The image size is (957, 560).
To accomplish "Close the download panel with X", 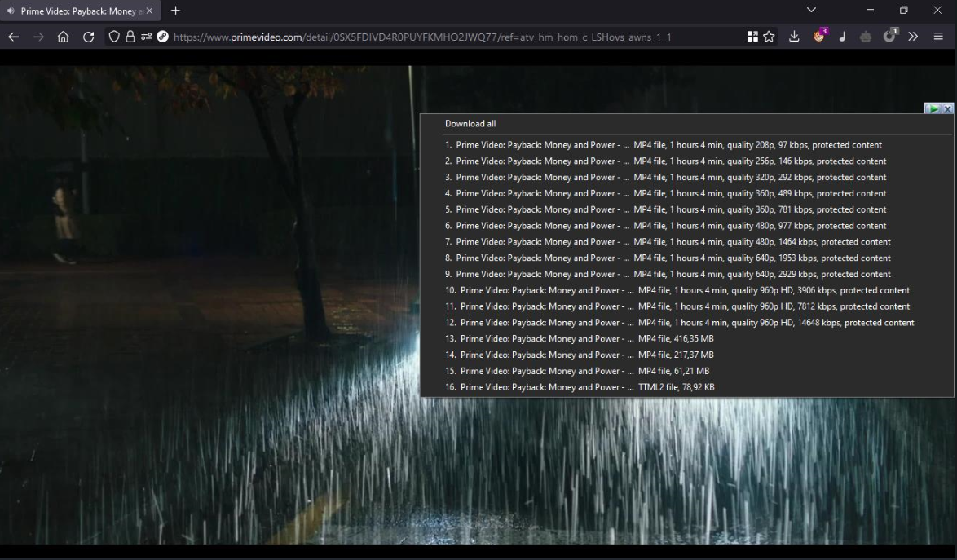I will [947, 108].
